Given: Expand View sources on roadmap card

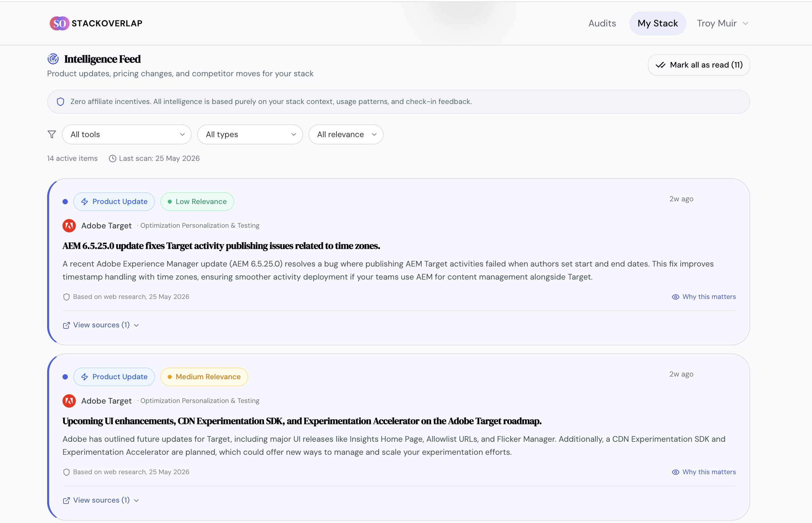Looking at the screenshot, I should (101, 500).
